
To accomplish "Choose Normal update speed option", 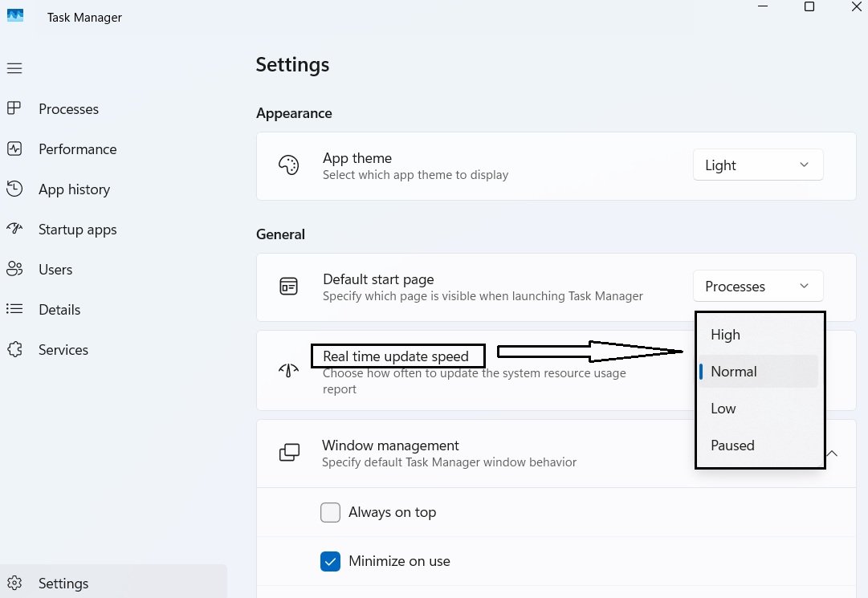I will (758, 371).
